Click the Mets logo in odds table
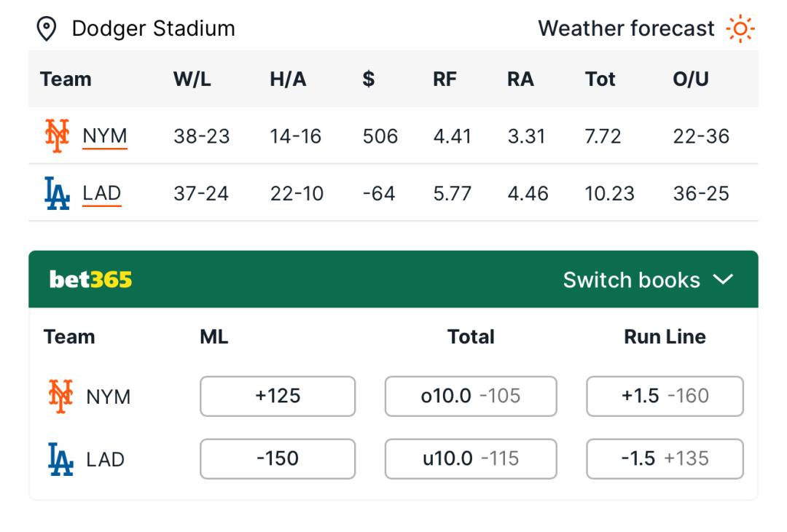Viewport: 787px width, 532px height. pos(61,396)
